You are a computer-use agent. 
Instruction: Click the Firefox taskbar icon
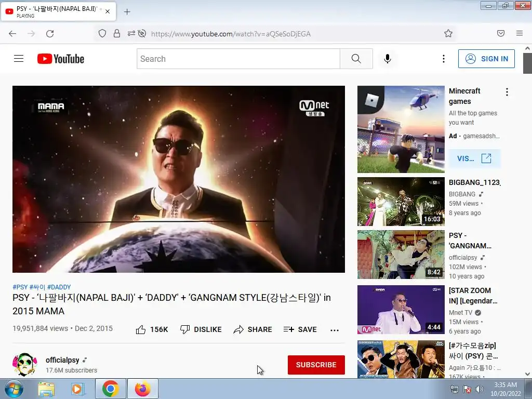[x=143, y=389]
